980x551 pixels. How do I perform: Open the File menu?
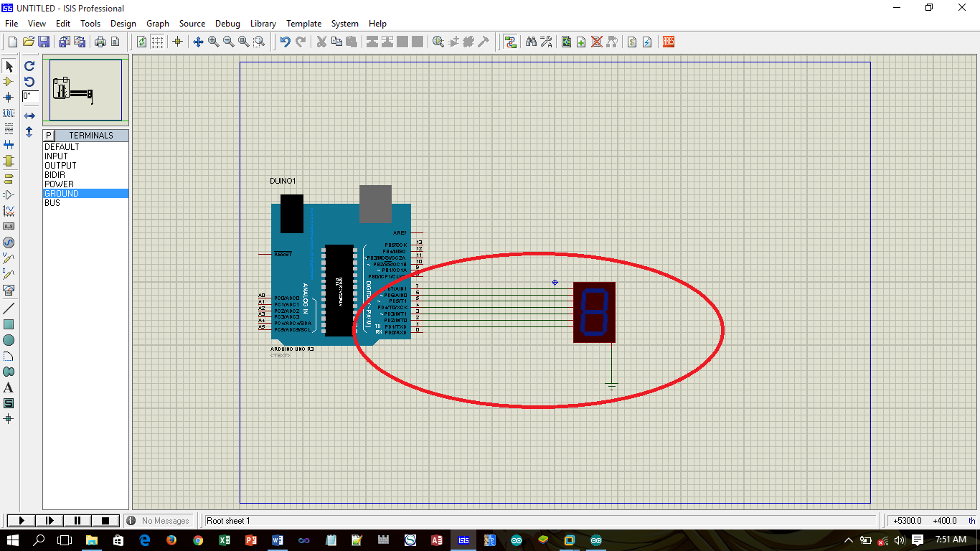coord(11,24)
